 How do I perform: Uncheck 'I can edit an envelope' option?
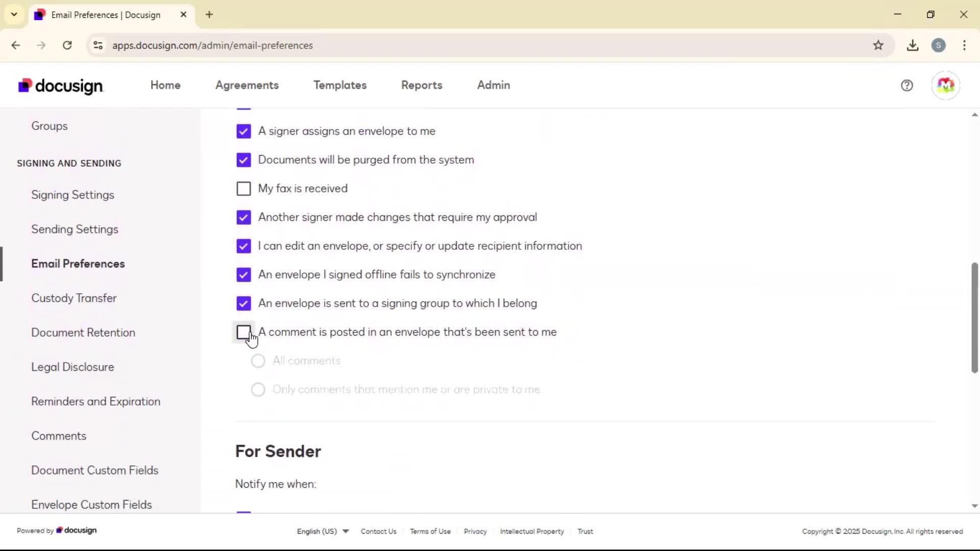(243, 246)
